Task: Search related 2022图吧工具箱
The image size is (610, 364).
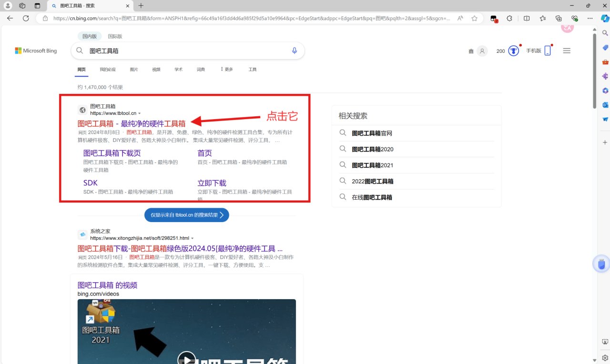Action: 373,182
